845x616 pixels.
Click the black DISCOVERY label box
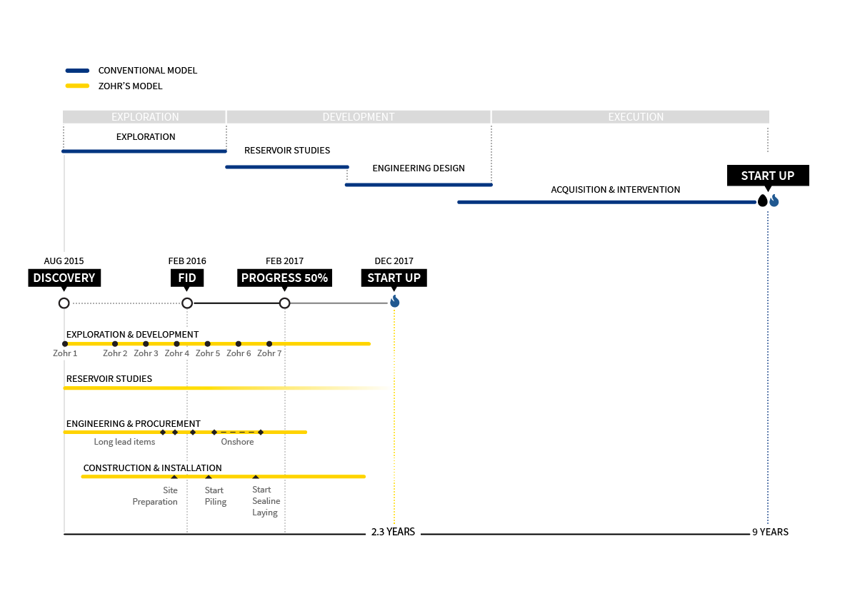pos(64,278)
